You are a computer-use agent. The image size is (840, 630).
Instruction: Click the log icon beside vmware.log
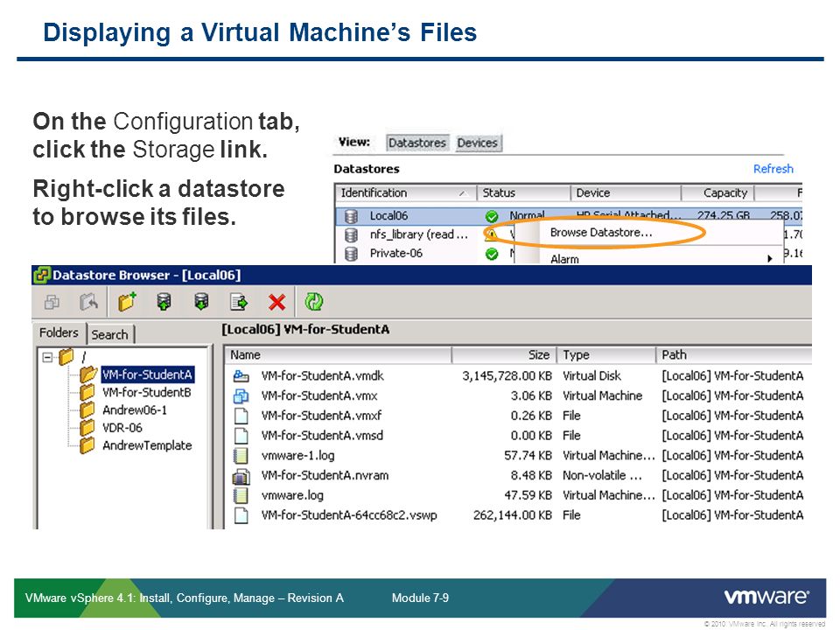point(241,495)
